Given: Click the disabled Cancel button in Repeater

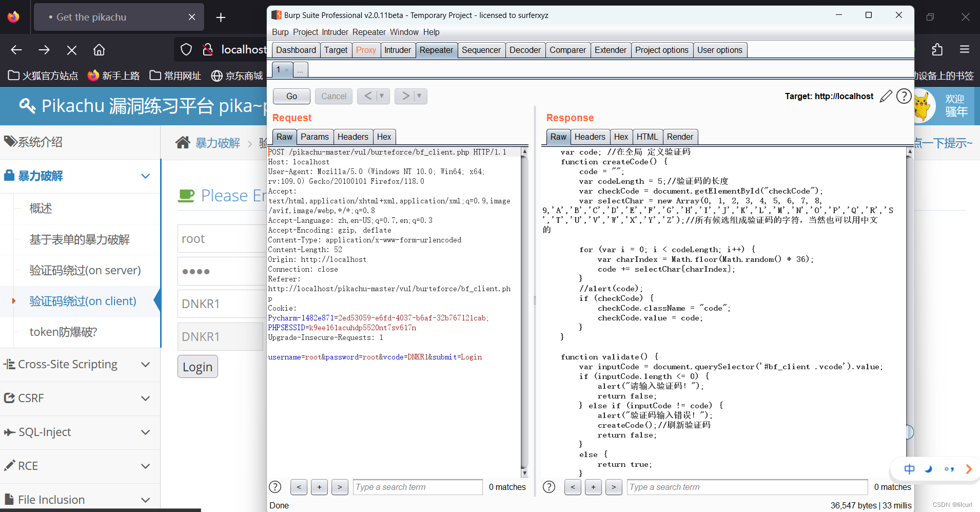Looking at the screenshot, I should (334, 96).
